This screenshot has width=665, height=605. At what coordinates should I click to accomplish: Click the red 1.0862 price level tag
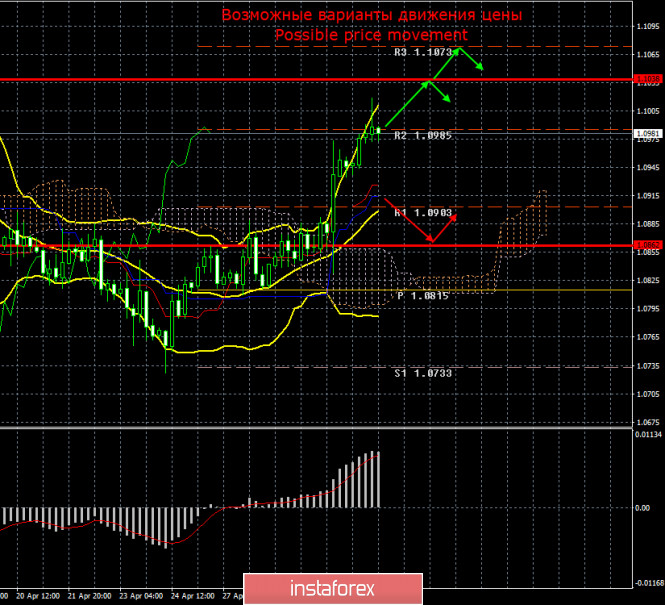pyautogui.click(x=647, y=244)
